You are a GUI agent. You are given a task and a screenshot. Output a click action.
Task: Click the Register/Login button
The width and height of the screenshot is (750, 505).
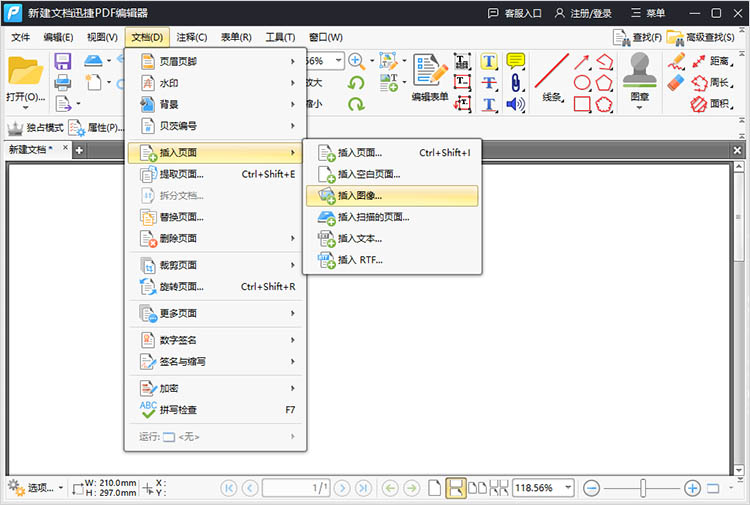(x=583, y=13)
